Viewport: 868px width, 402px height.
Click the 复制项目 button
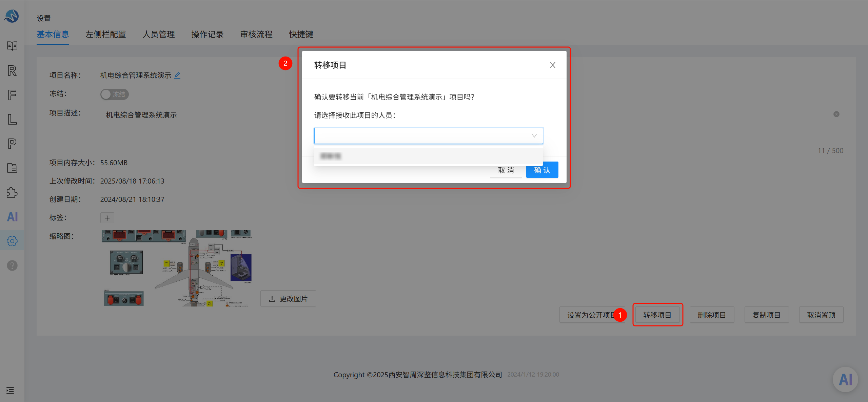(x=767, y=315)
